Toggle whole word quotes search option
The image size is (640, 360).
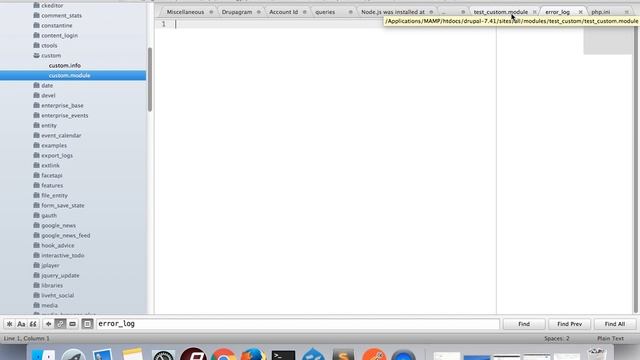point(33,324)
